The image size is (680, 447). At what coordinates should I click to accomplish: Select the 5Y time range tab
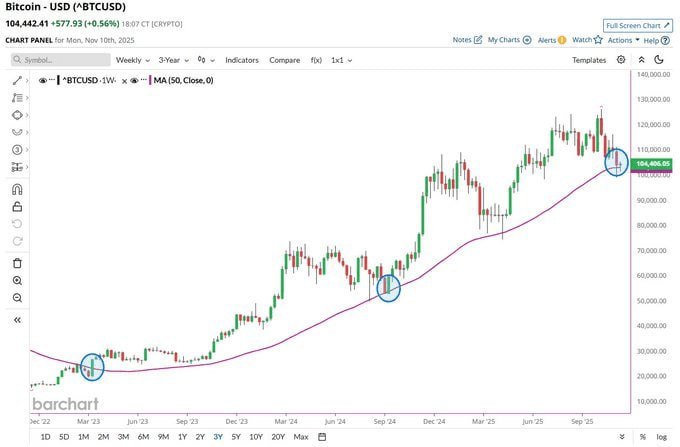pos(236,436)
